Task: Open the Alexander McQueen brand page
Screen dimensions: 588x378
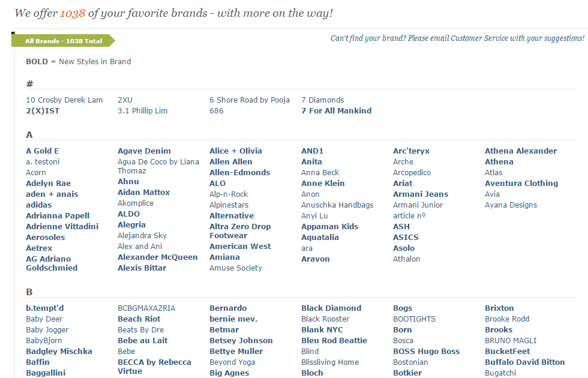Action: pos(157,257)
